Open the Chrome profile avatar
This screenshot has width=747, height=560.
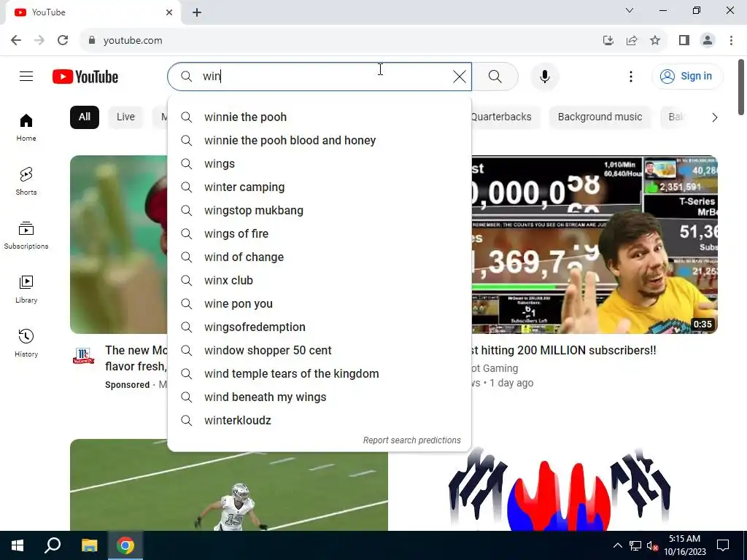click(708, 41)
